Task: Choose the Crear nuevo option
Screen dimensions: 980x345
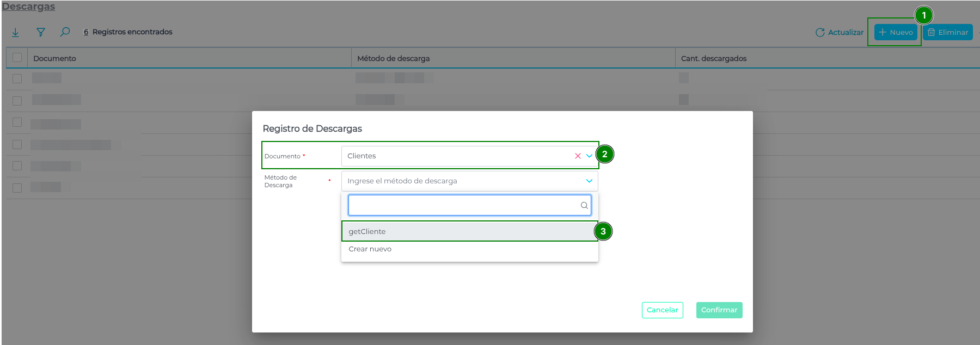Action: 370,249
